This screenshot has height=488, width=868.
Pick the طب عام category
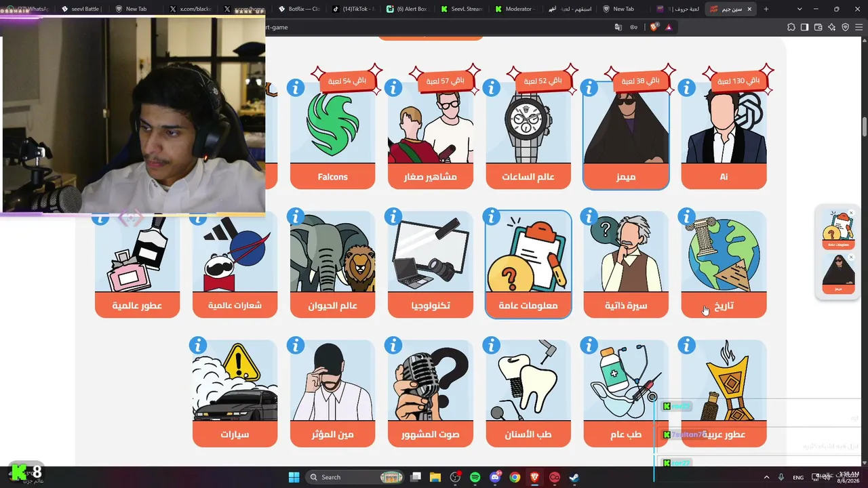[626, 393]
